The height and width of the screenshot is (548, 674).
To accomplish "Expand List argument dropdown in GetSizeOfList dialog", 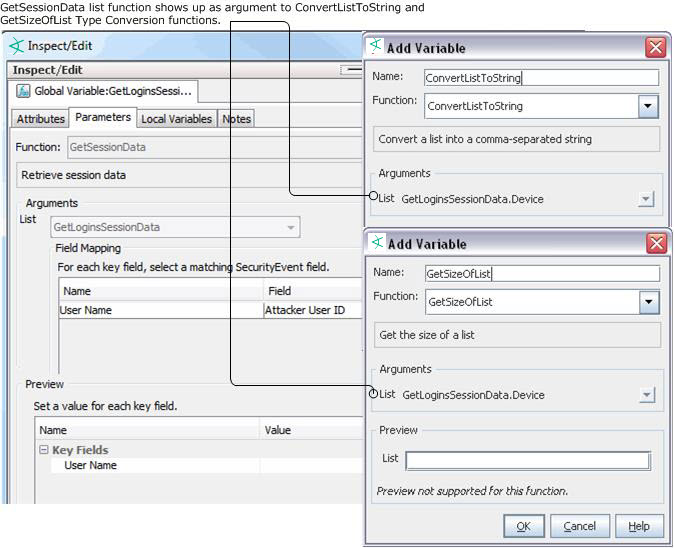I will coord(646,395).
